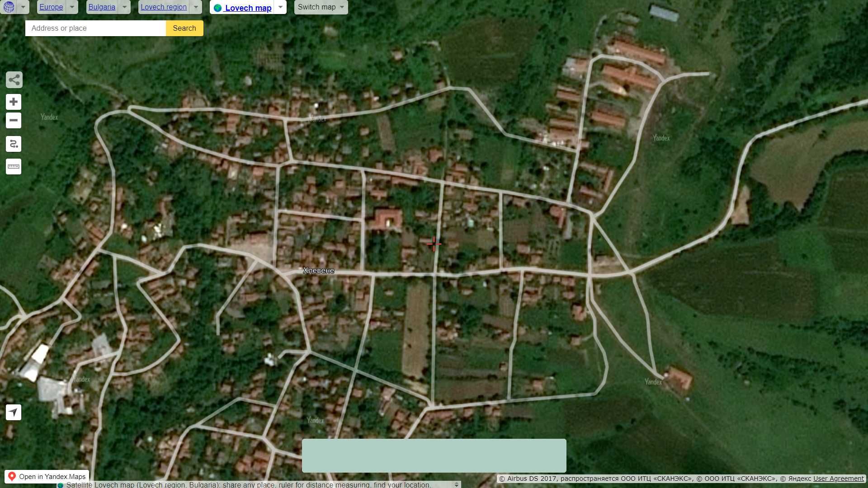Screen dimensions: 868x488
Task: Click the globe icon in breadcrumb bar
Action: coord(9,7)
